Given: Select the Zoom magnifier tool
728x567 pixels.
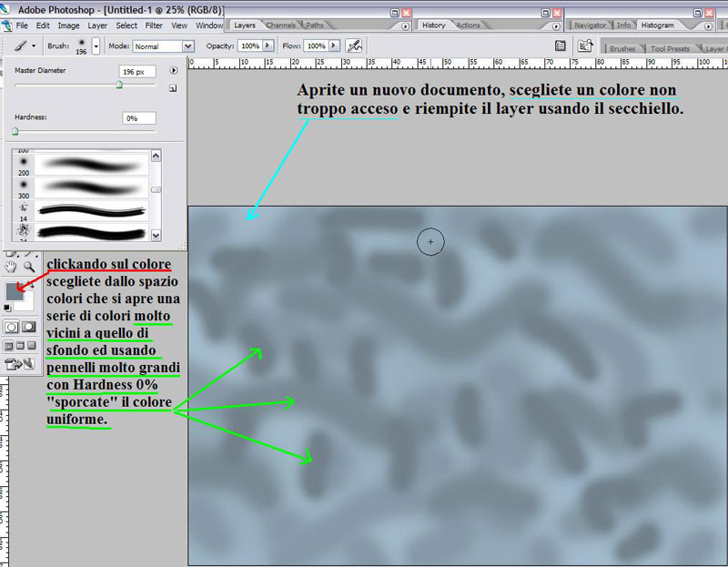Looking at the screenshot, I should click(29, 267).
